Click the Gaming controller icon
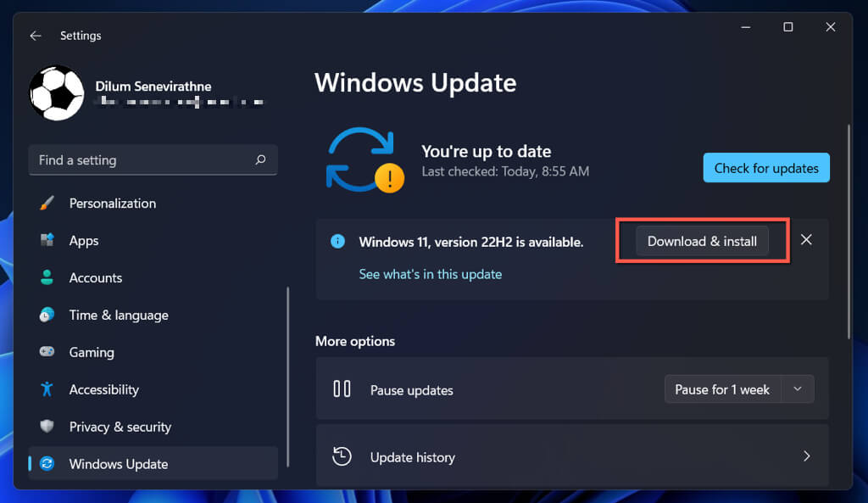 click(47, 353)
